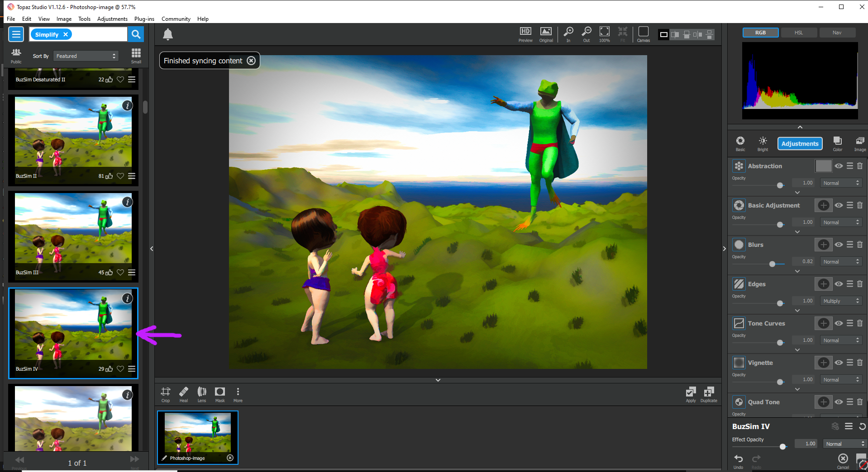Click the Duplicate icon

709,394
